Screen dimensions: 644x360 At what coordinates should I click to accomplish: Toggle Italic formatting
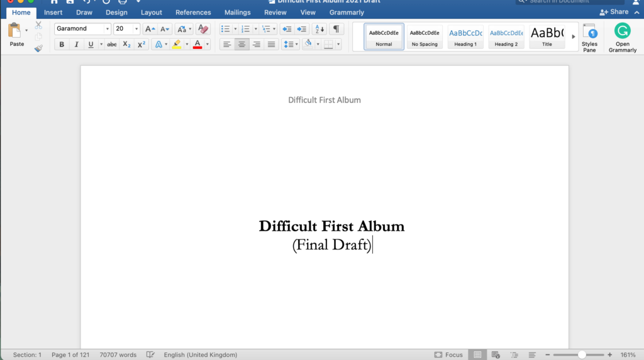[76, 45]
